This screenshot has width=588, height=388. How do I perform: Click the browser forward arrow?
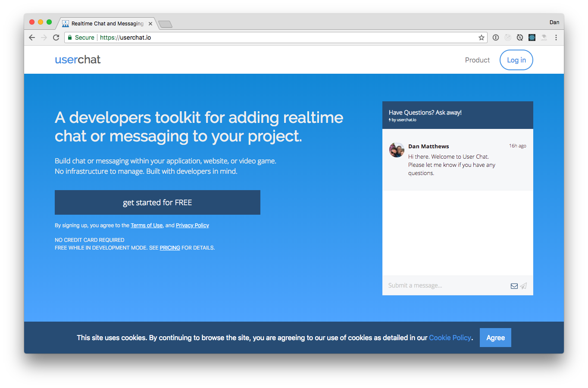44,38
